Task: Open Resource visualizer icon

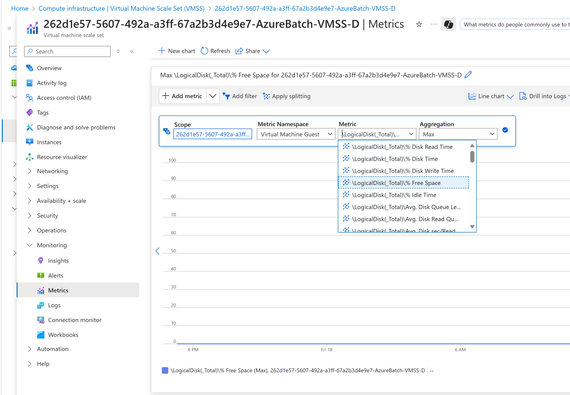Action: [29, 157]
